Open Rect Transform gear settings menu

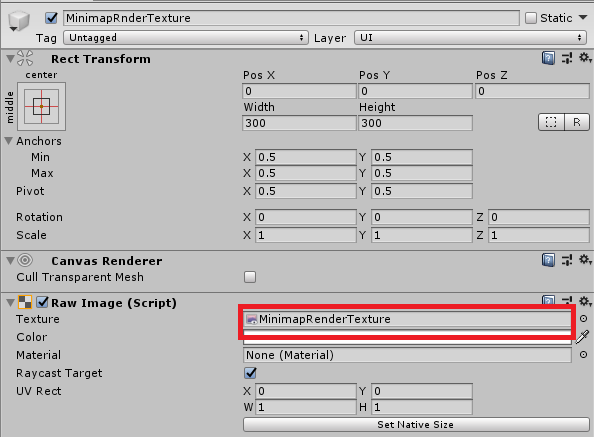coord(585,58)
